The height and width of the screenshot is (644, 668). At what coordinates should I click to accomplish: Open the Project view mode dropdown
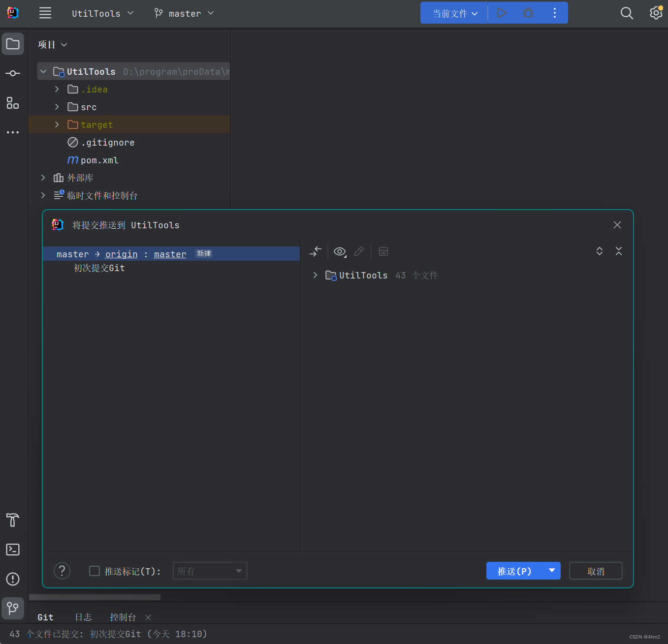[x=52, y=44]
